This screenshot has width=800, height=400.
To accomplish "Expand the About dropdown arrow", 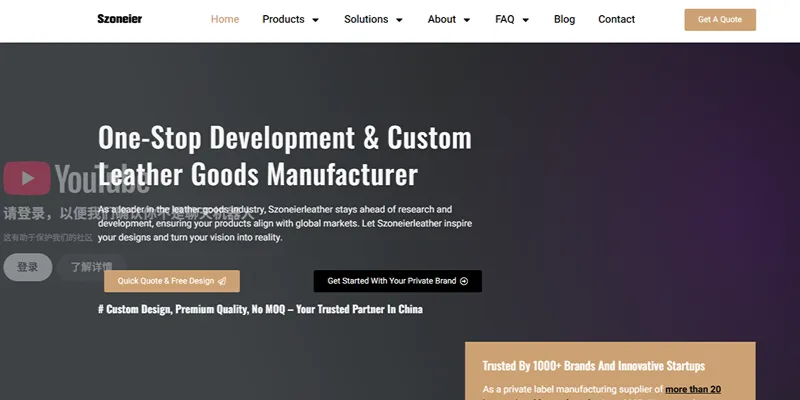I will pos(467,20).
